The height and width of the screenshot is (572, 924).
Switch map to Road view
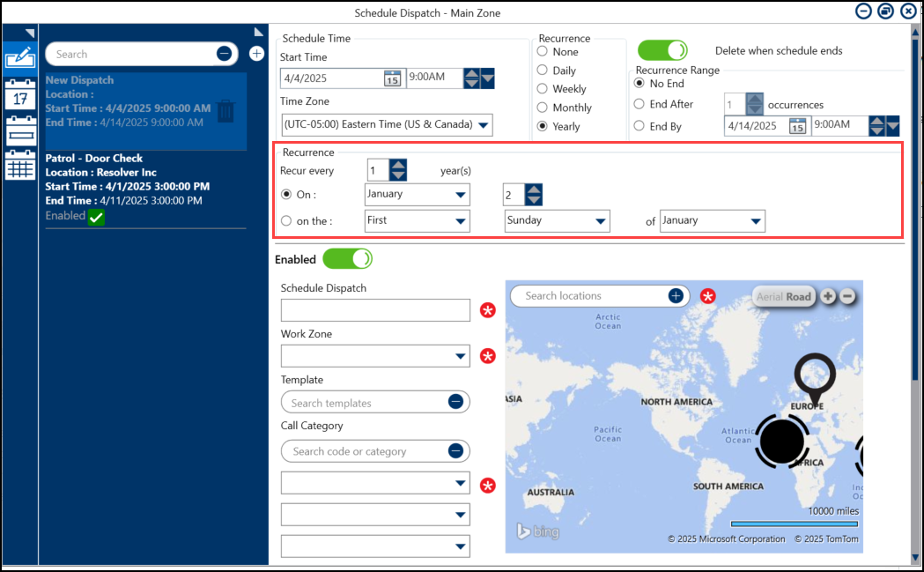pyautogui.click(x=799, y=297)
